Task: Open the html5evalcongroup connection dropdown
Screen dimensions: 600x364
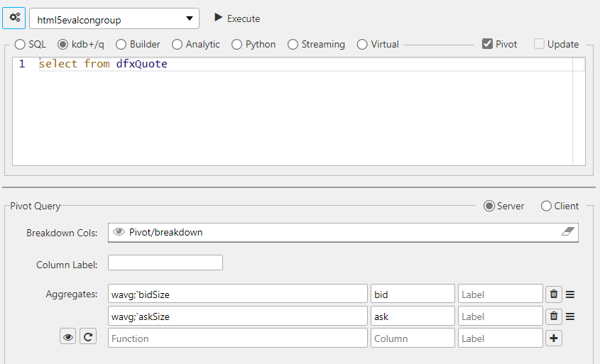Action: (x=114, y=18)
